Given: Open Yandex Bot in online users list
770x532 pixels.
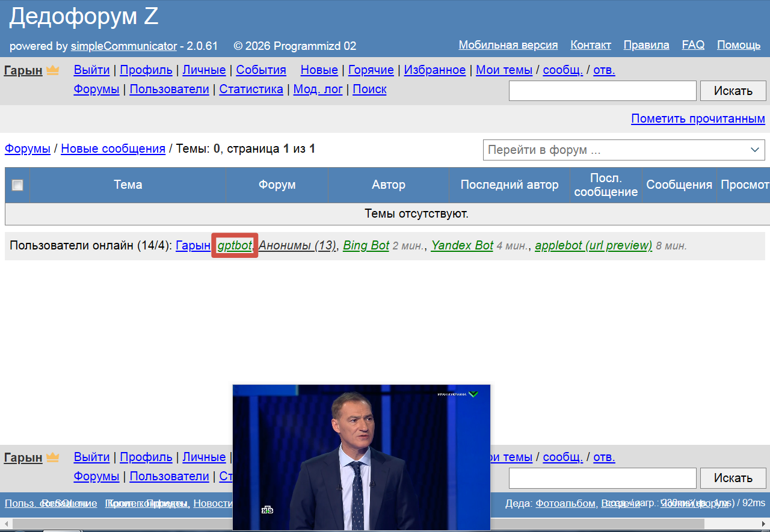Looking at the screenshot, I should 462,245.
